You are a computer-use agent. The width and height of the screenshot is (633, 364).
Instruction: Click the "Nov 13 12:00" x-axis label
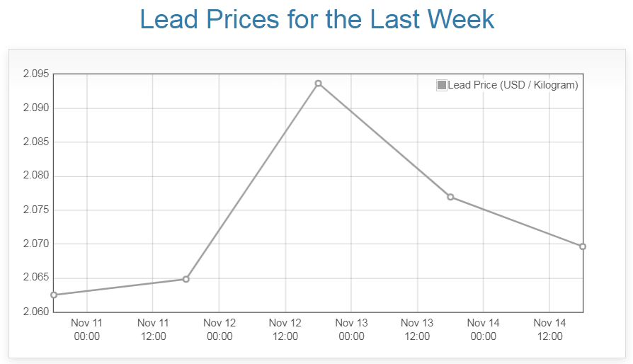click(417, 329)
